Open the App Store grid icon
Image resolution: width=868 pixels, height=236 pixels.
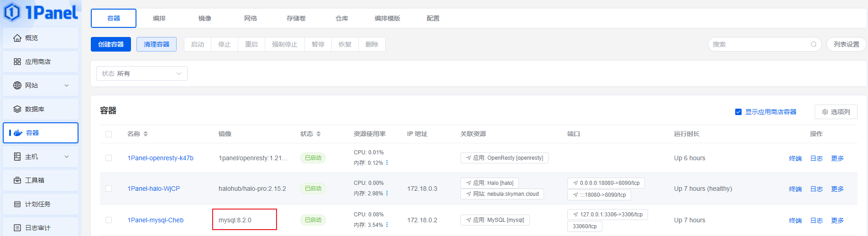tap(17, 62)
